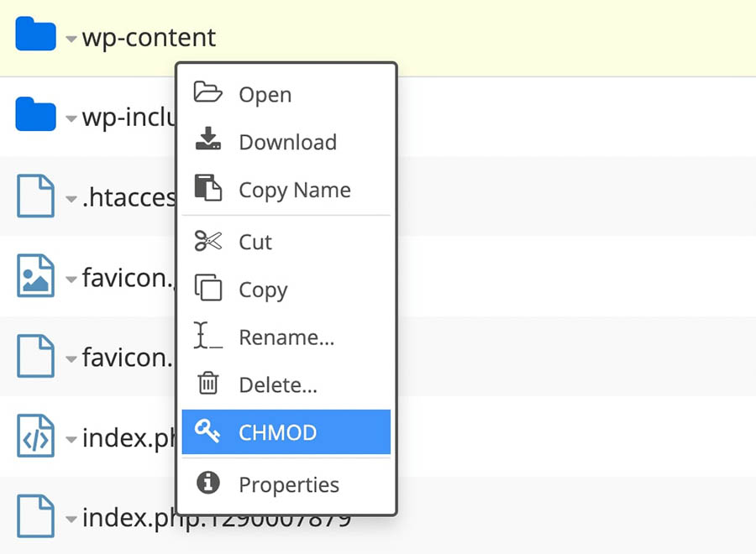This screenshot has height=554, width=756.
Task: Choose Rename... from the context menu
Action: pos(286,337)
